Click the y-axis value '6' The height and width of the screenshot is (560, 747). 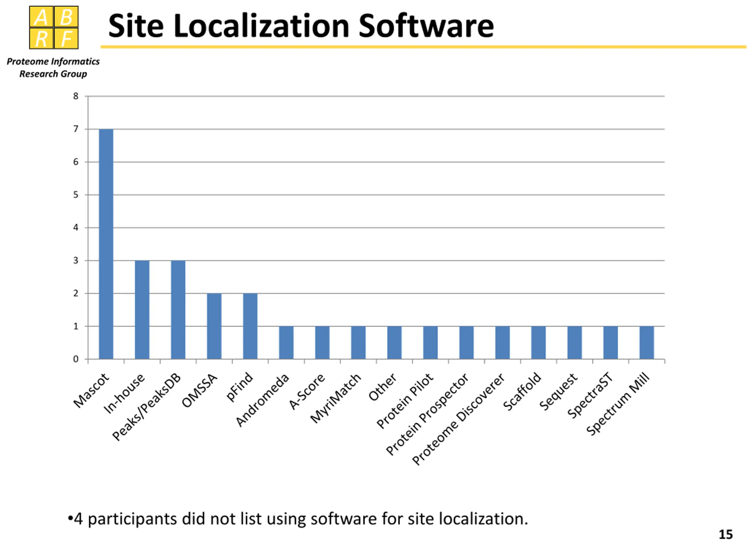[x=76, y=162]
